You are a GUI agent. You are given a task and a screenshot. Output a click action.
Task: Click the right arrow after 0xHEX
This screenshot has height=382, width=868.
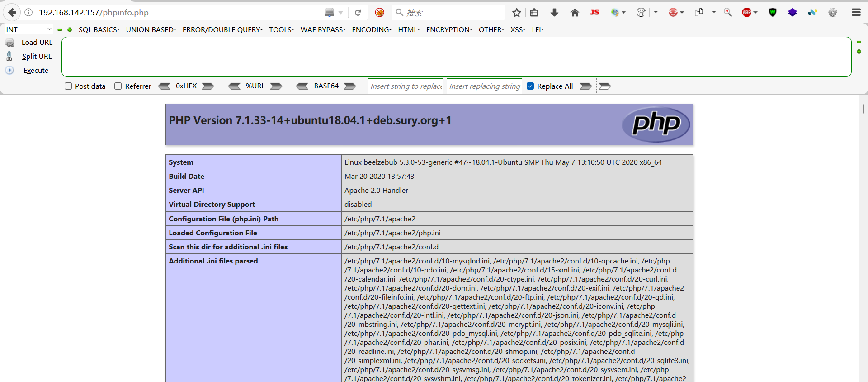click(x=208, y=86)
